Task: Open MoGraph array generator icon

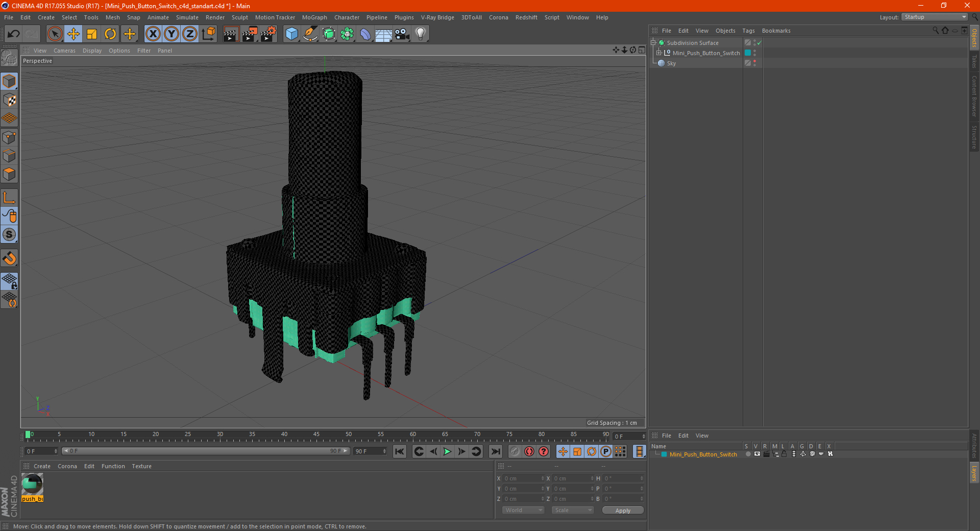Action: [x=347, y=34]
